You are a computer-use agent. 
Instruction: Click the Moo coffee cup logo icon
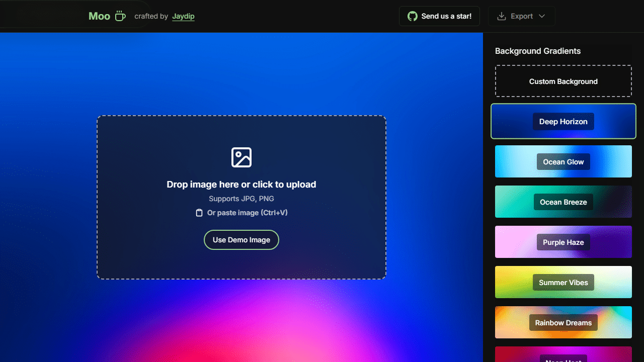tap(120, 16)
